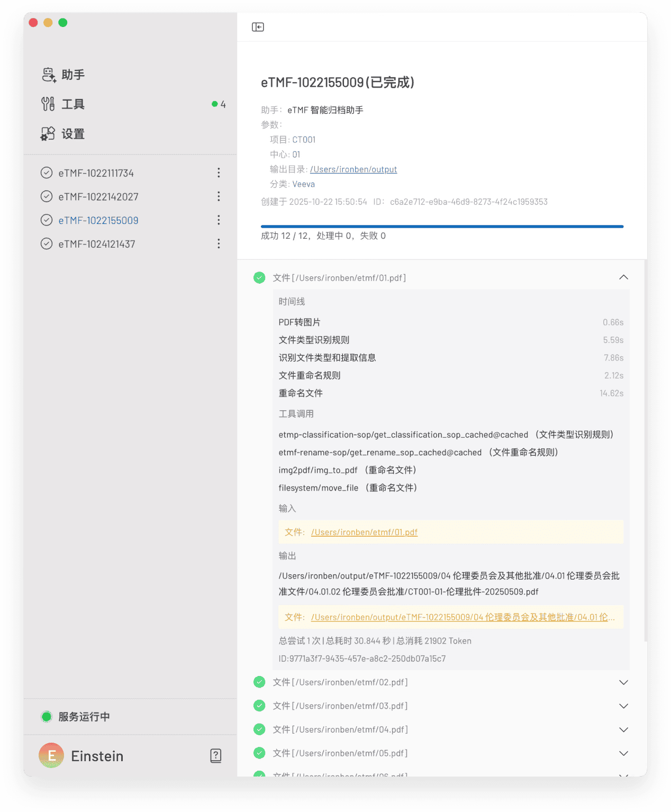
Task: Open more options for eTMF-1022111734
Action: (x=219, y=173)
